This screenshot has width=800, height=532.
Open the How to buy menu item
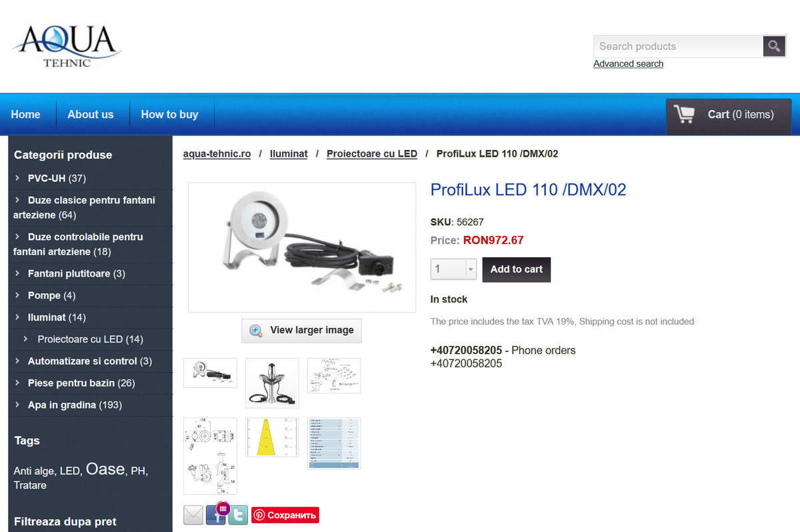pyautogui.click(x=169, y=114)
